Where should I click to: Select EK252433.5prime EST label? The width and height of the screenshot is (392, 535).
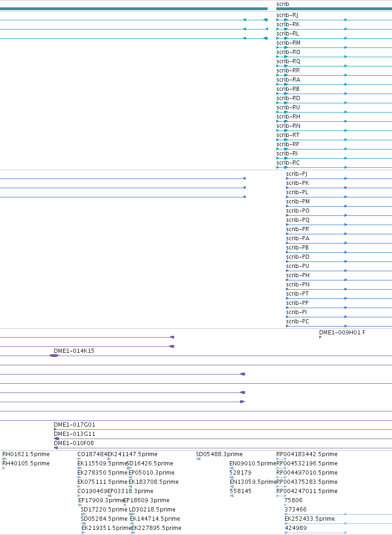(x=310, y=518)
